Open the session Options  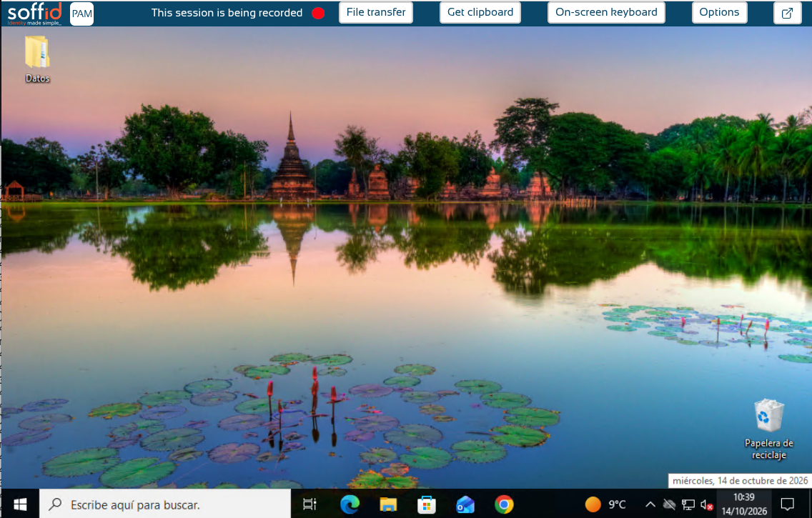[719, 12]
